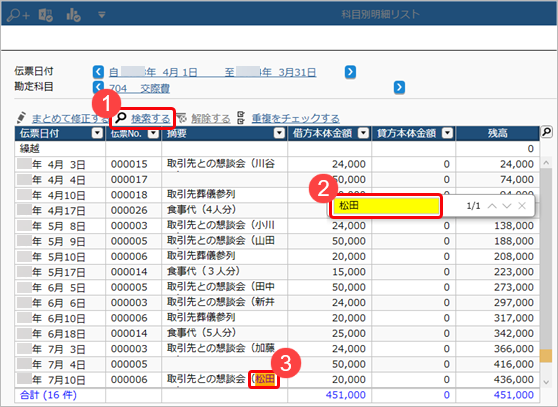Open the 704 交際費 account link
This screenshot has width=558, height=407.
pyautogui.click(x=139, y=88)
